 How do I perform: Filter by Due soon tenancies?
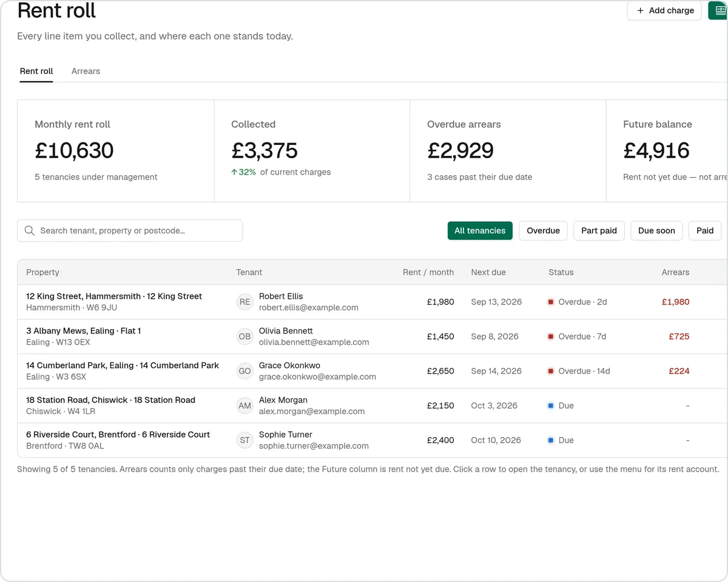[656, 230]
